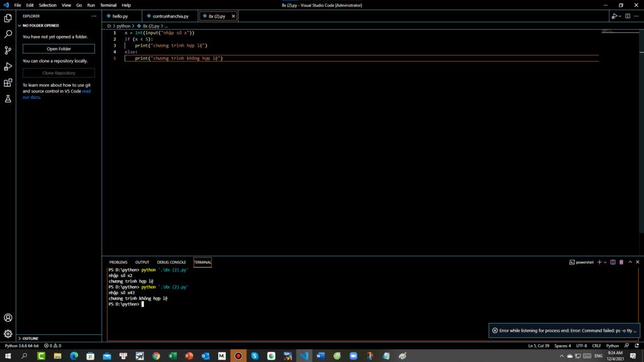644x362 pixels.
Task: Open Microsoft Excel from the taskbar
Action: [172, 356]
